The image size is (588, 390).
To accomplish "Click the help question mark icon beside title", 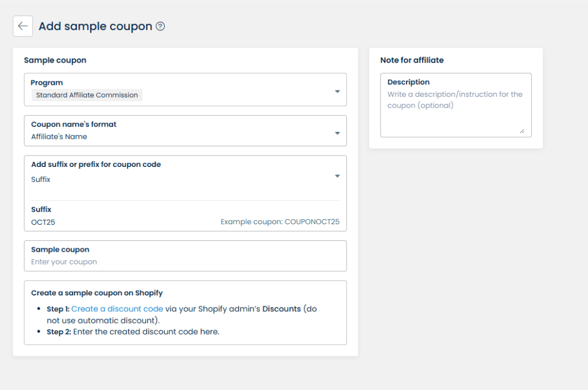I will 160,26.
